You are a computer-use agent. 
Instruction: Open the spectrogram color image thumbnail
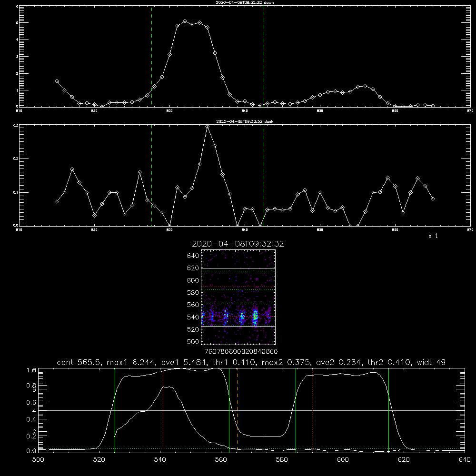coord(238,297)
